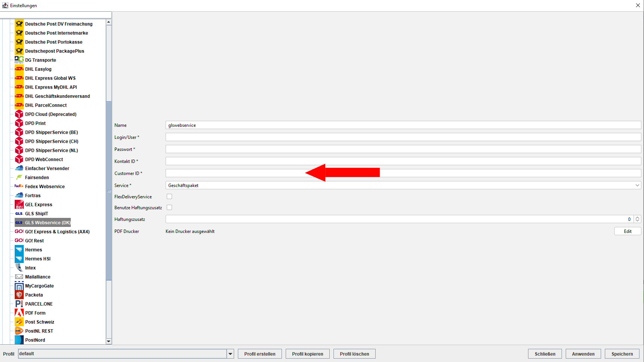Open the Service dropdown showing Geschäftspaket

403,185
